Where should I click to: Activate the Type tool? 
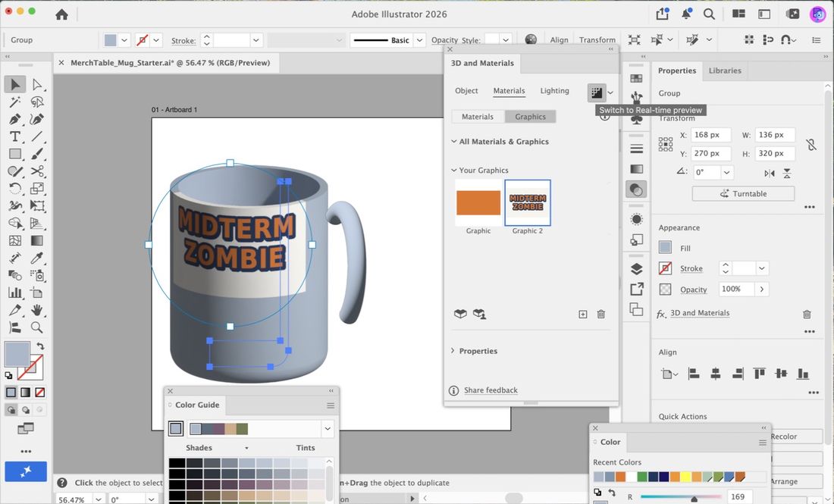coord(15,136)
